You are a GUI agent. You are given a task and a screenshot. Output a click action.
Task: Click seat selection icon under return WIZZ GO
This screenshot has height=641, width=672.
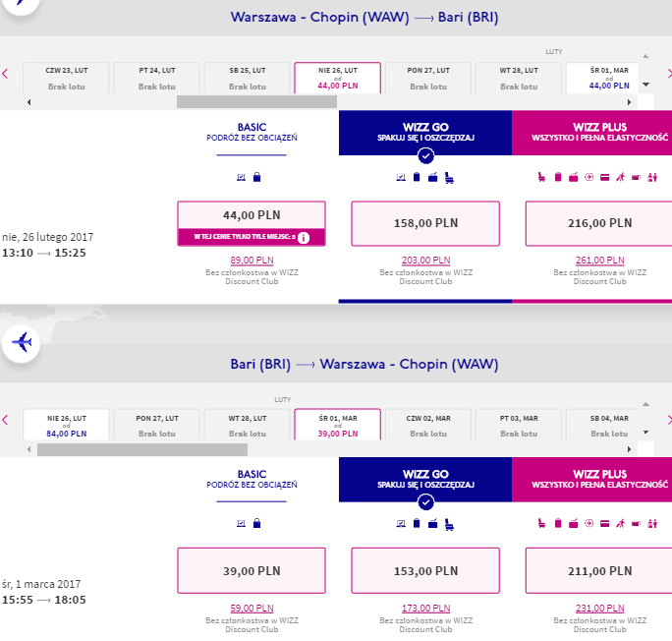[x=449, y=524]
